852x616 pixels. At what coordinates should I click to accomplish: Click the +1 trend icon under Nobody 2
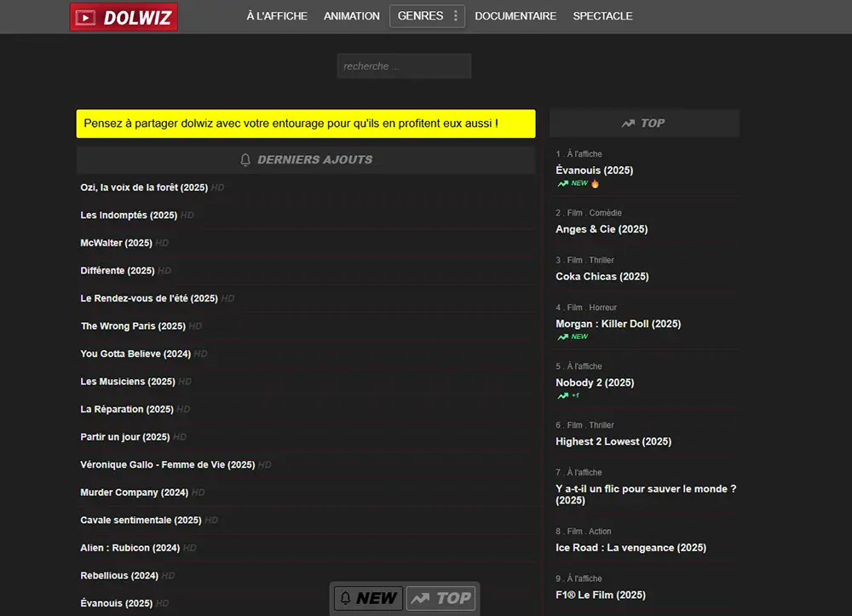click(563, 395)
